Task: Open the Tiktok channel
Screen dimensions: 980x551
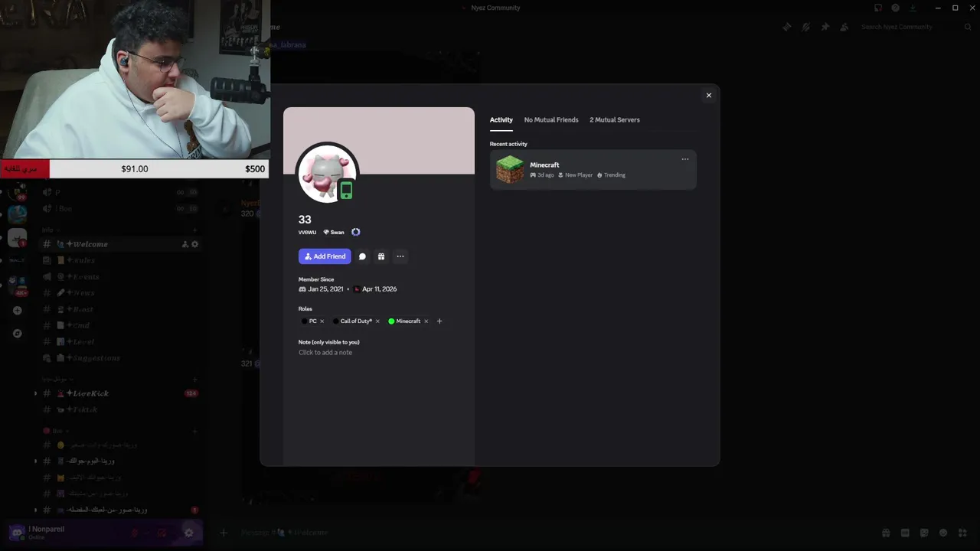Action: click(x=119, y=409)
